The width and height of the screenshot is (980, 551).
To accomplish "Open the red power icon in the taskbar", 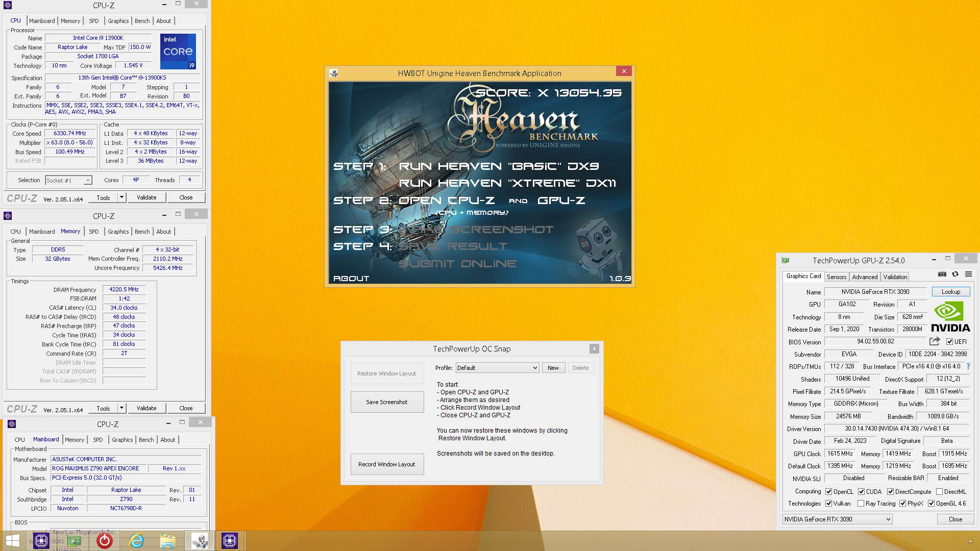I will click(105, 541).
